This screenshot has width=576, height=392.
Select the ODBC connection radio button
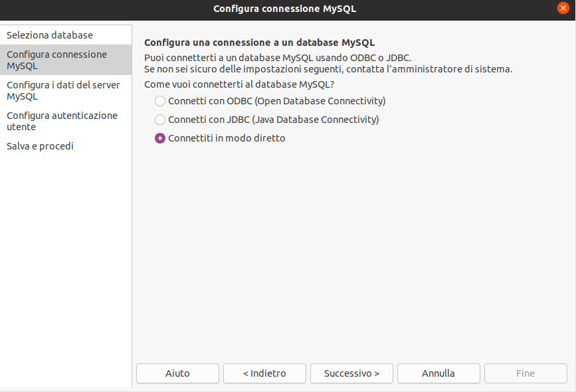point(160,101)
